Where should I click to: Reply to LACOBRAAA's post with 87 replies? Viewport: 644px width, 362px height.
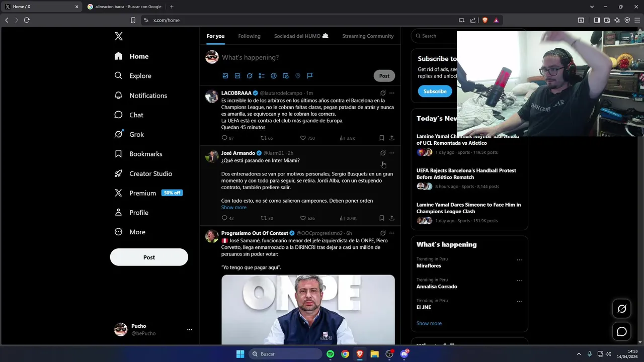(x=227, y=138)
